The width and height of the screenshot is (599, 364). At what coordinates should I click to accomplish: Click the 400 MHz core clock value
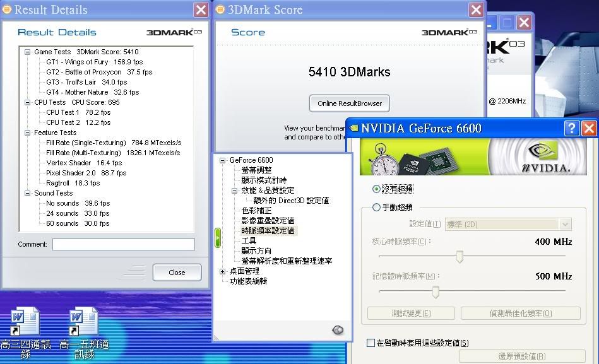pyautogui.click(x=553, y=242)
